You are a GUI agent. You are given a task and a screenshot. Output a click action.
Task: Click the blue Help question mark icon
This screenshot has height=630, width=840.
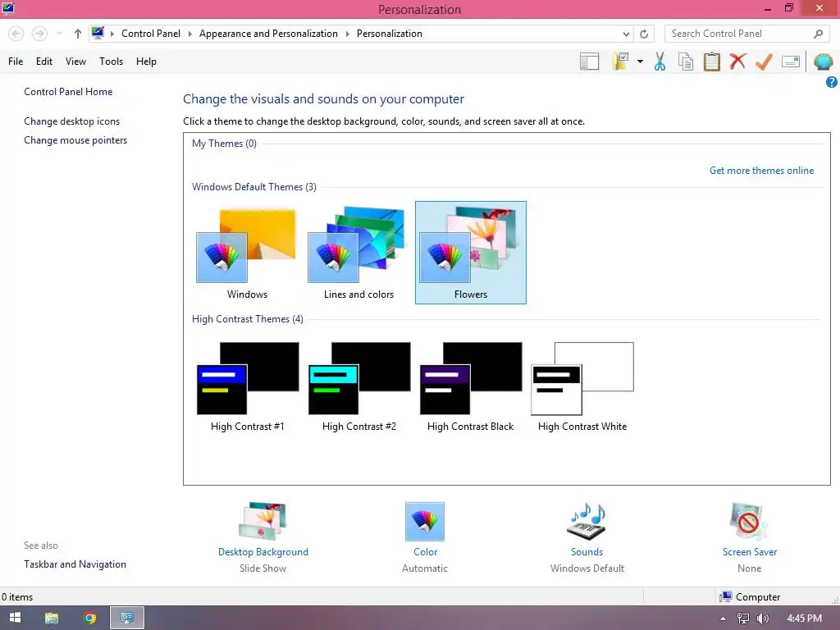[832, 82]
